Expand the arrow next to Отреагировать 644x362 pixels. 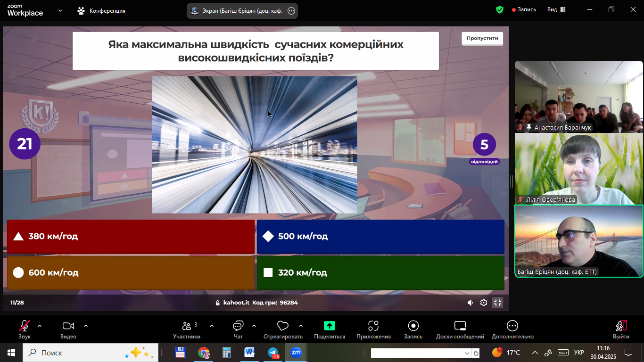(x=300, y=326)
